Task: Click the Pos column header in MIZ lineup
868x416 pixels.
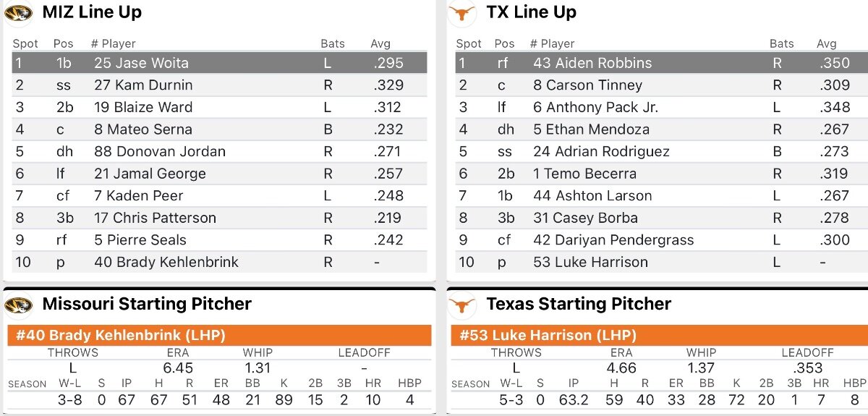Action: pyautogui.click(x=63, y=43)
